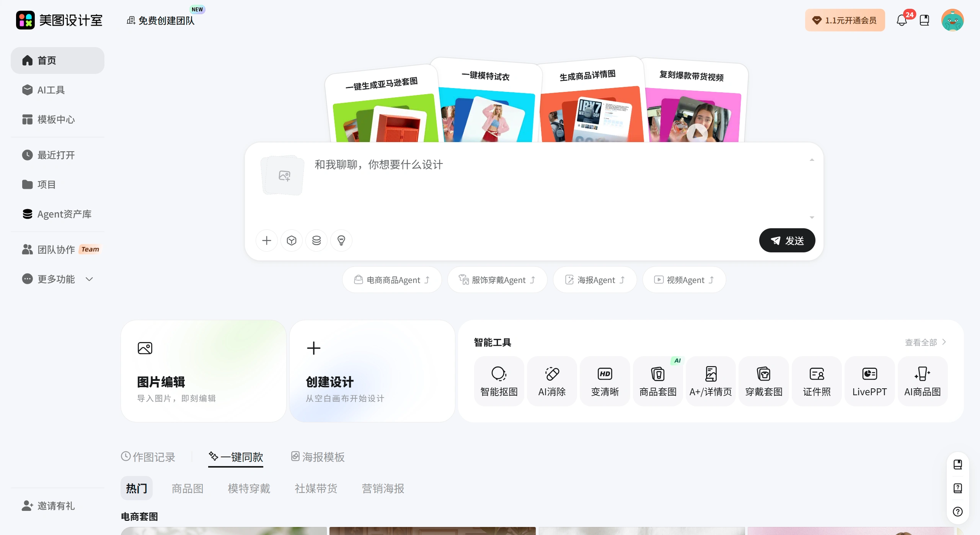Click the 3D cube icon in chat box
The width and height of the screenshot is (980, 535).
[x=291, y=240]
